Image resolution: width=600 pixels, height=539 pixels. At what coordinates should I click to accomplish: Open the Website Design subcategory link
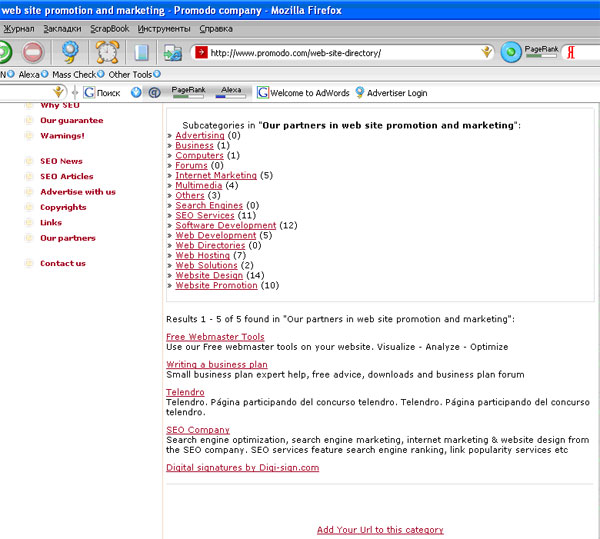[x=208, y=275]
